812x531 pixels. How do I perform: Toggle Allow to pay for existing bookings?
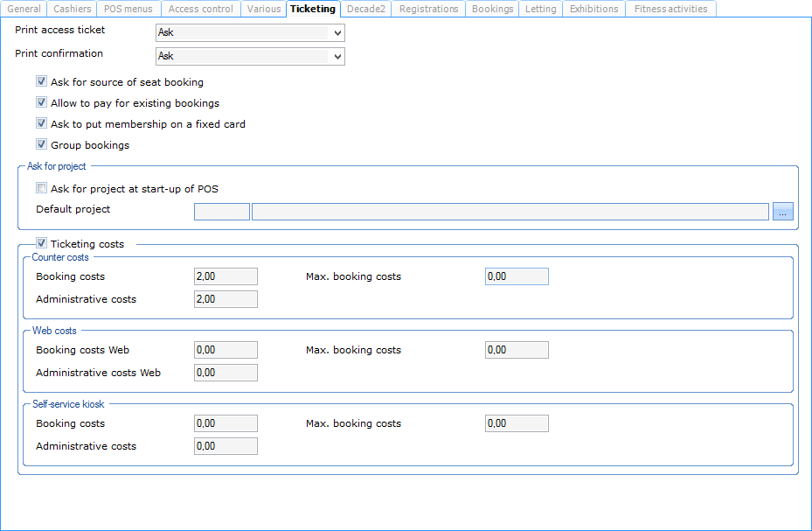point(41,102)
